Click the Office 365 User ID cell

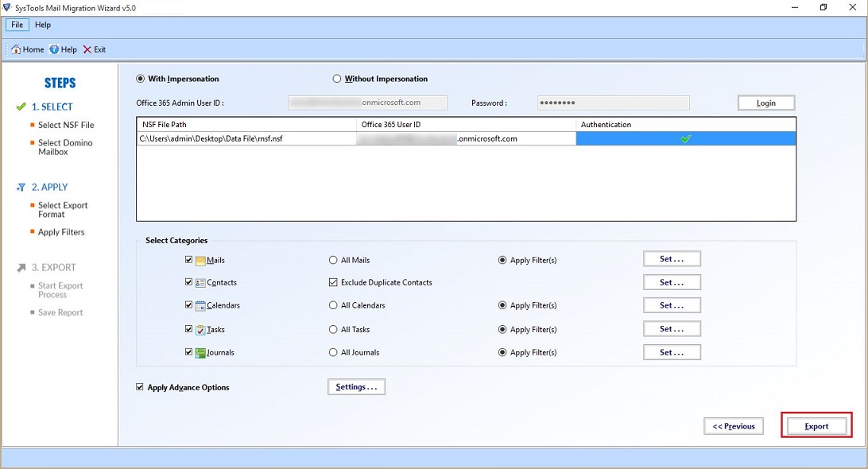[466, 138]
